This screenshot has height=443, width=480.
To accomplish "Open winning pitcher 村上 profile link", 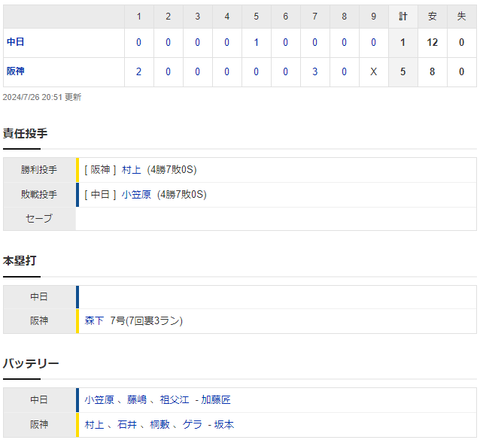I will click(132, 170).
